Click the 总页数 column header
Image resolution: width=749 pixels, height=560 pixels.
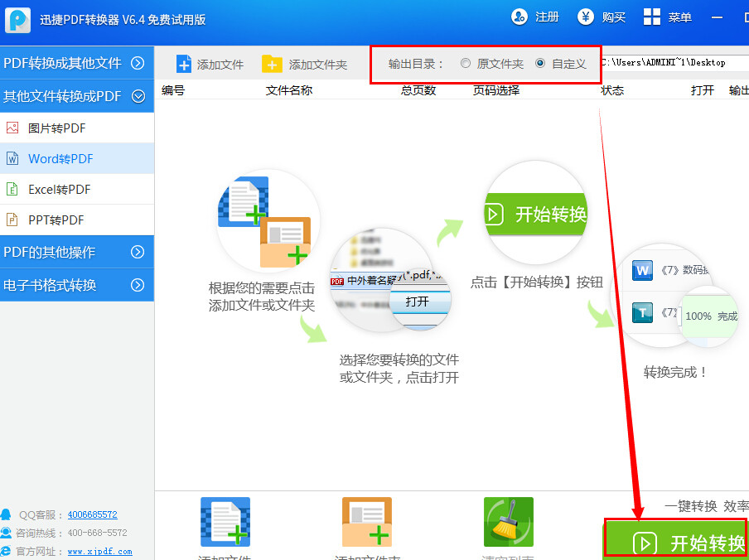tap(418, 90)
